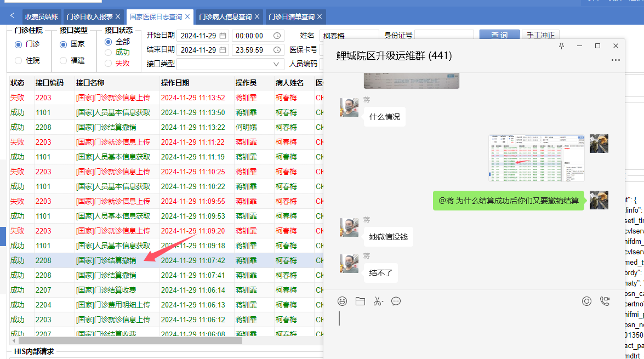
Task: Open emoji picker in chat window
Action: click(342, 301)
